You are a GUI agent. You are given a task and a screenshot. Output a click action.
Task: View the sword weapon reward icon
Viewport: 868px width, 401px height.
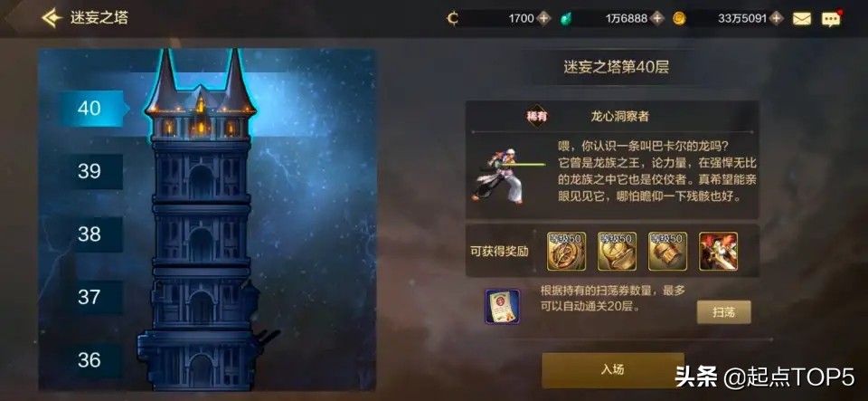718,251
